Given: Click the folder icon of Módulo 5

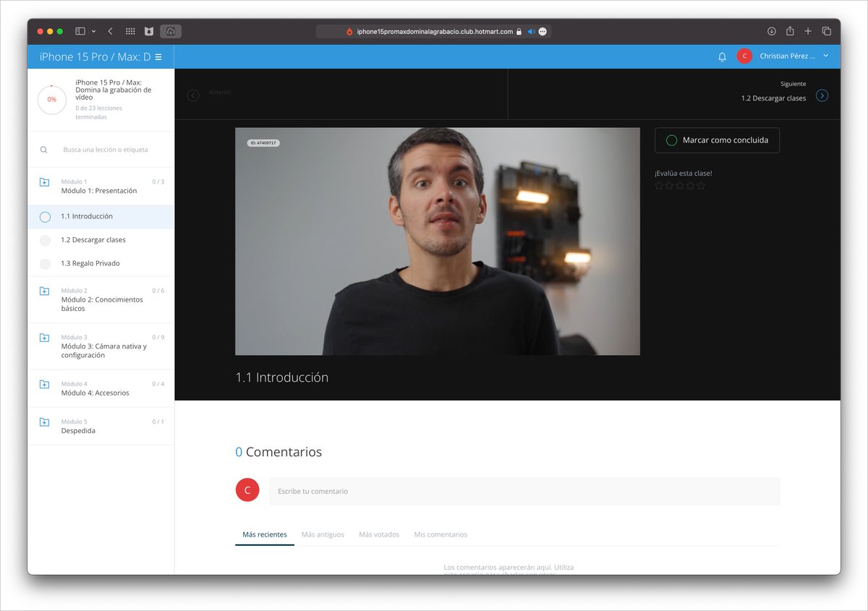Looking at the screenshot, I should [x=44, y=422].
